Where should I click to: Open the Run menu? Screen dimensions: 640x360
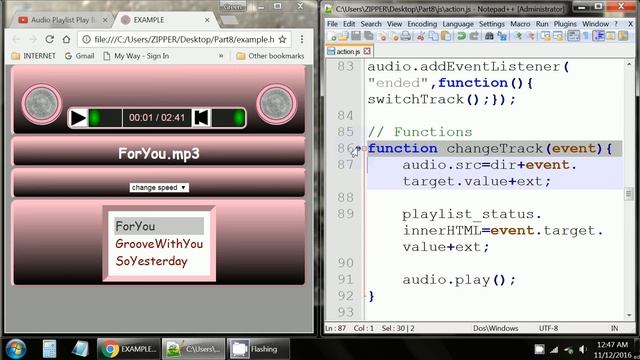[542, 24]
